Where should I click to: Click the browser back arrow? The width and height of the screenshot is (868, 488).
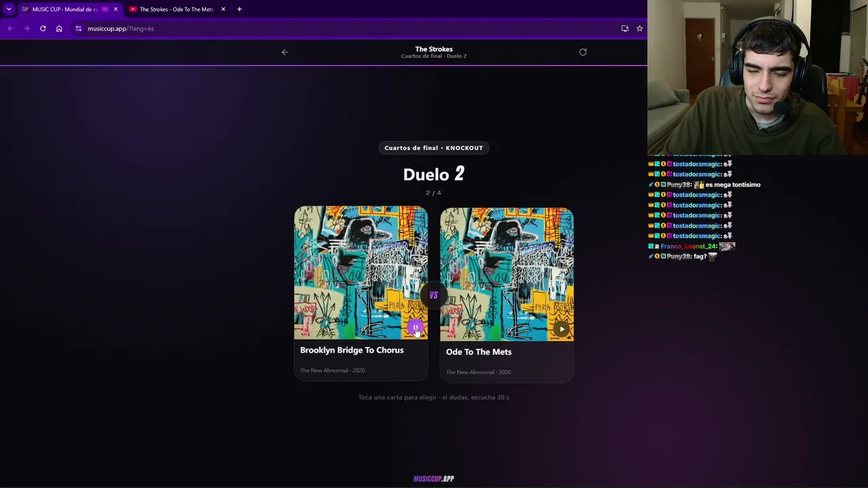click(x=10, y=28)
